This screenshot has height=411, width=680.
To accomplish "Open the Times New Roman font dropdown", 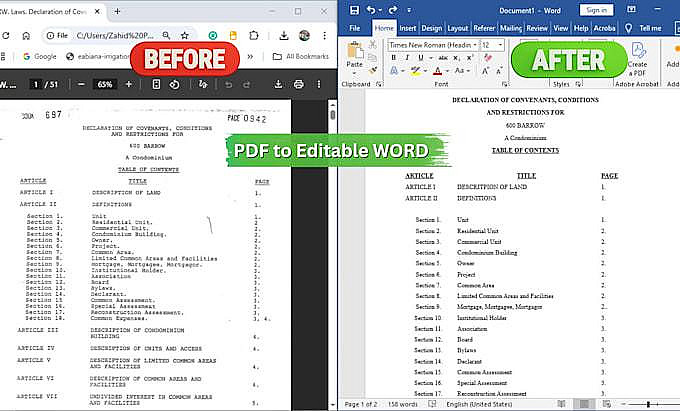I will (x=475, y=45).
